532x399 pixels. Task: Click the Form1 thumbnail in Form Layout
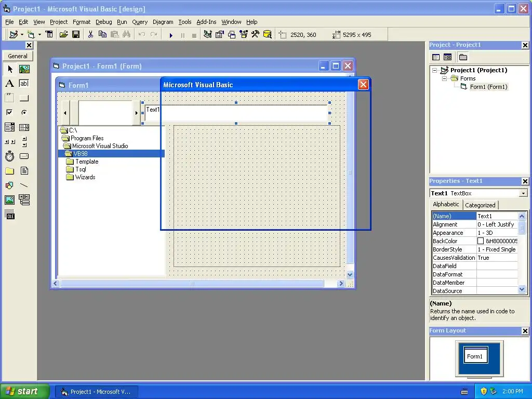476,355
